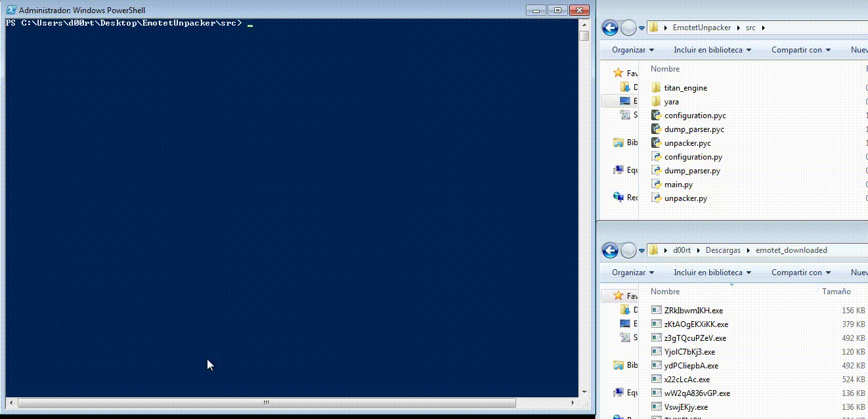Click the Libraries icon in emotet_downloaded window sidebar
The width and height of the screenshot is (868, 419).
618,364
